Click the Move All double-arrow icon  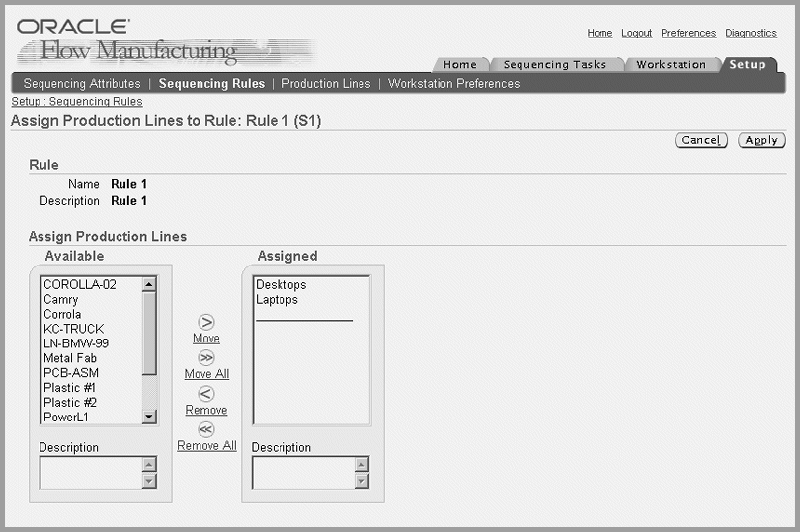tap(206, 358)
